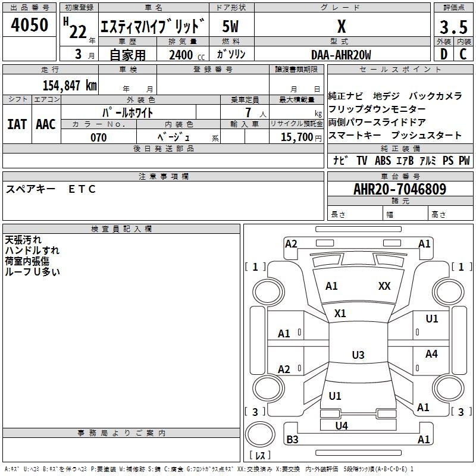The height and width of the screenshot is (476, 476).
Task: Click TV in genuine equipment row
Action: (x=362, y=160)
